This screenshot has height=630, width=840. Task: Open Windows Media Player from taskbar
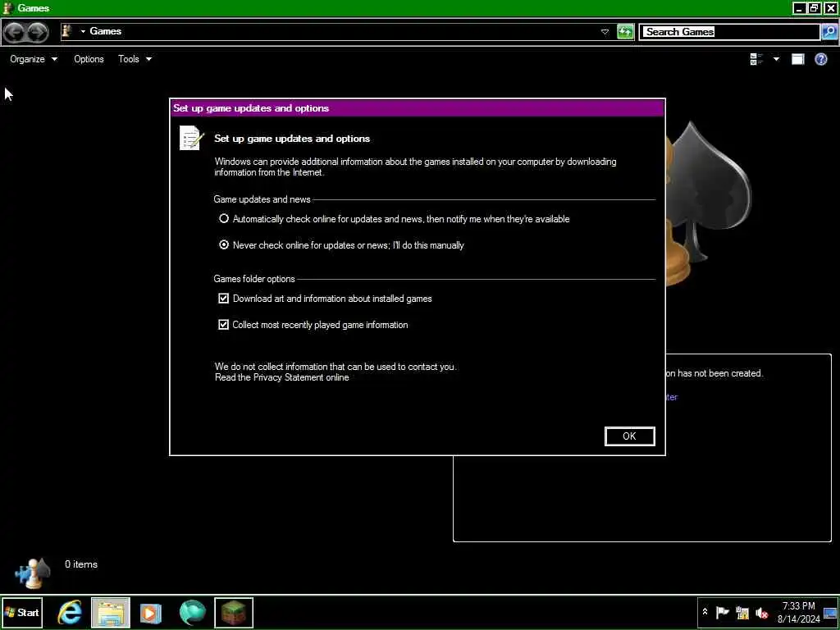151,613
